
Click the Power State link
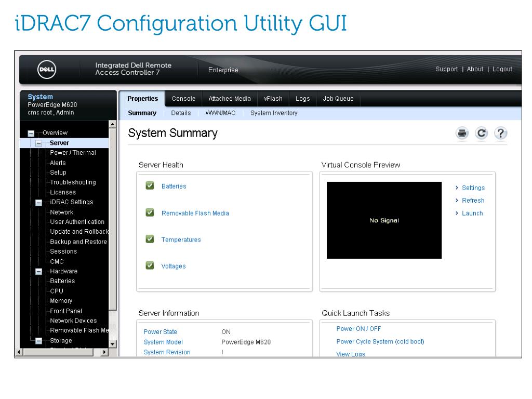pos(160,332)
